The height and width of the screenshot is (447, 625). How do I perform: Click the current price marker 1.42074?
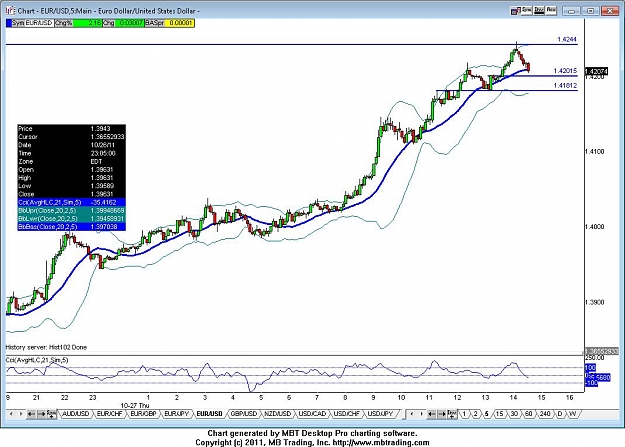pyautogui.click(x=596, y=71)
